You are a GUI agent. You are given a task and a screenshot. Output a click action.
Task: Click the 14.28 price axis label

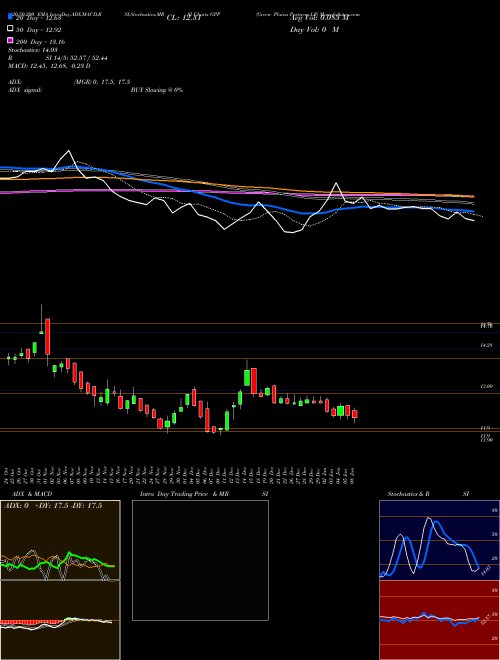click(487, 345)
